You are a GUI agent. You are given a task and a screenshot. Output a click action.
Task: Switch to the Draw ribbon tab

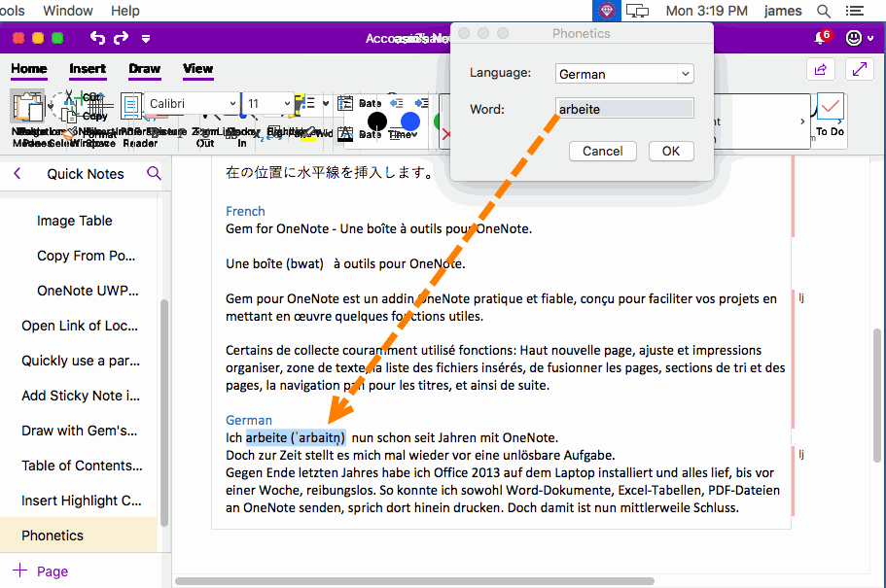tap(145, 69)
